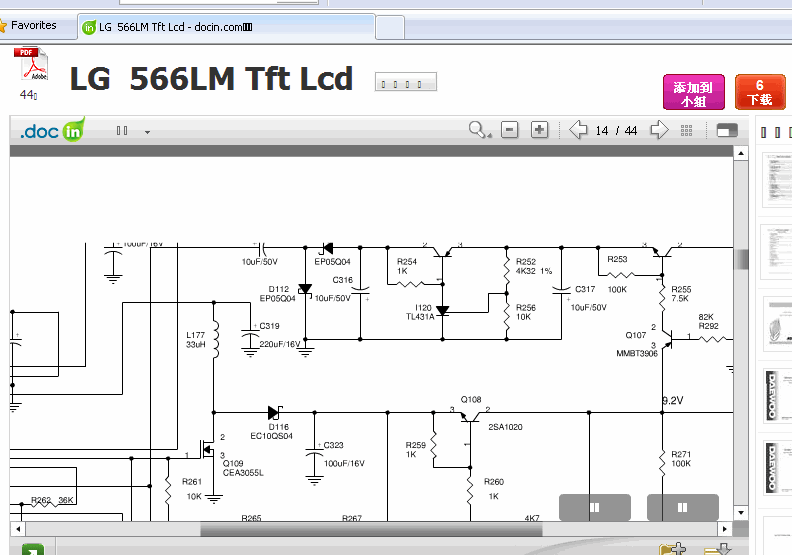Click the pink add-to-group button
Image resolution: width=792 pixels, height=555 pixels.
pos(694,92)
